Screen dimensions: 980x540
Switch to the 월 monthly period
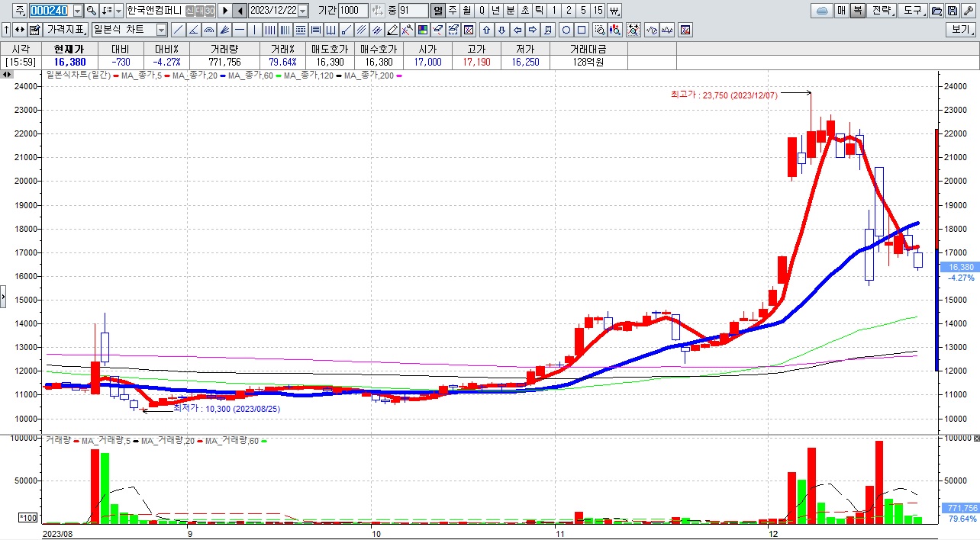[467, 11]
